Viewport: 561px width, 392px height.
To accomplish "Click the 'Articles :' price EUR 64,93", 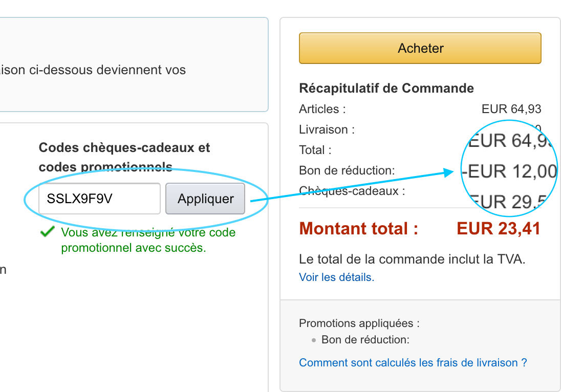I will (x=512, y=108).
